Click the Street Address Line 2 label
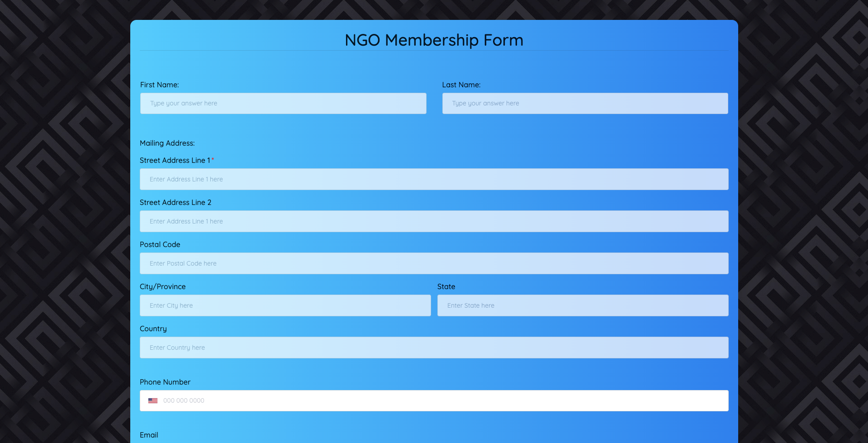 (x=175, y=202)
